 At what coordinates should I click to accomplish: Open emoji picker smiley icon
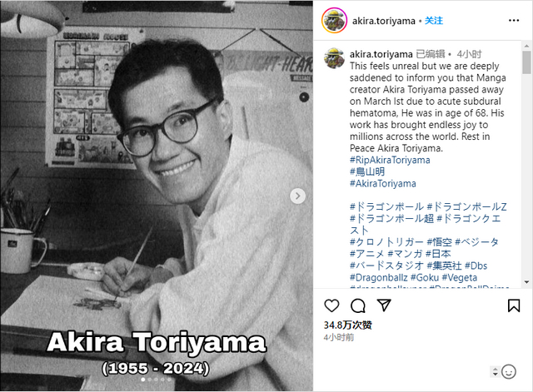[x=509, y=372]
